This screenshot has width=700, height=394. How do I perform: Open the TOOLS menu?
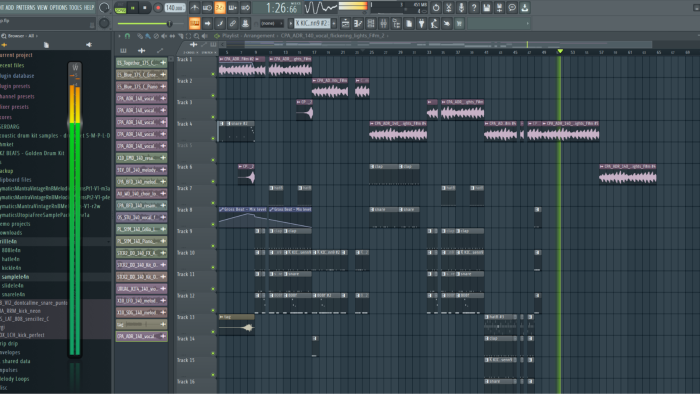(75, 8)
